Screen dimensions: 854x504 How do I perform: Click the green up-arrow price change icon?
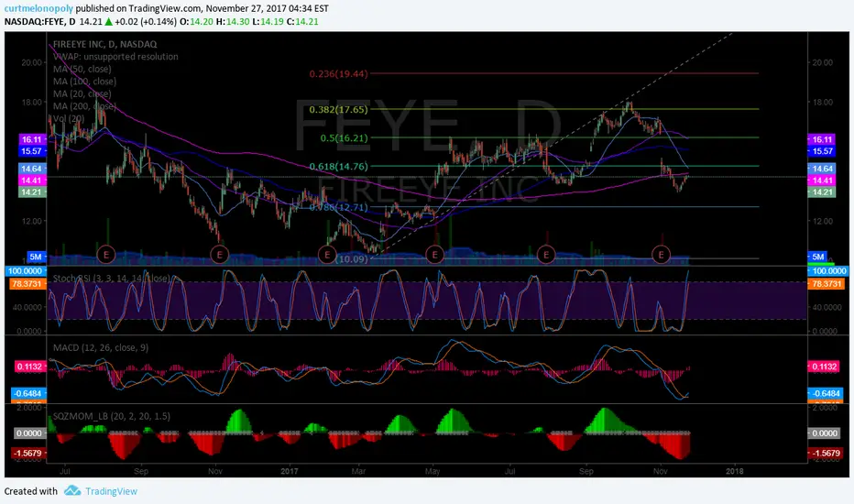point(109,22)
